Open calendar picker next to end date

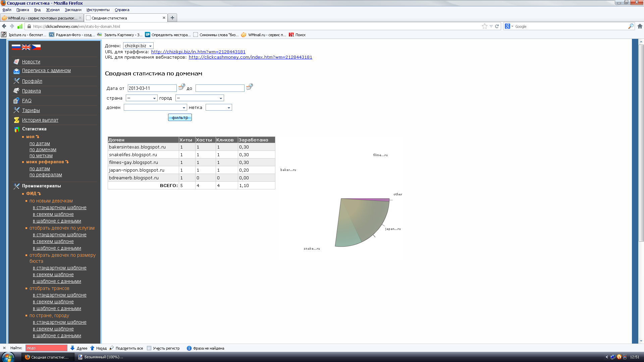(x=249, y=87)
